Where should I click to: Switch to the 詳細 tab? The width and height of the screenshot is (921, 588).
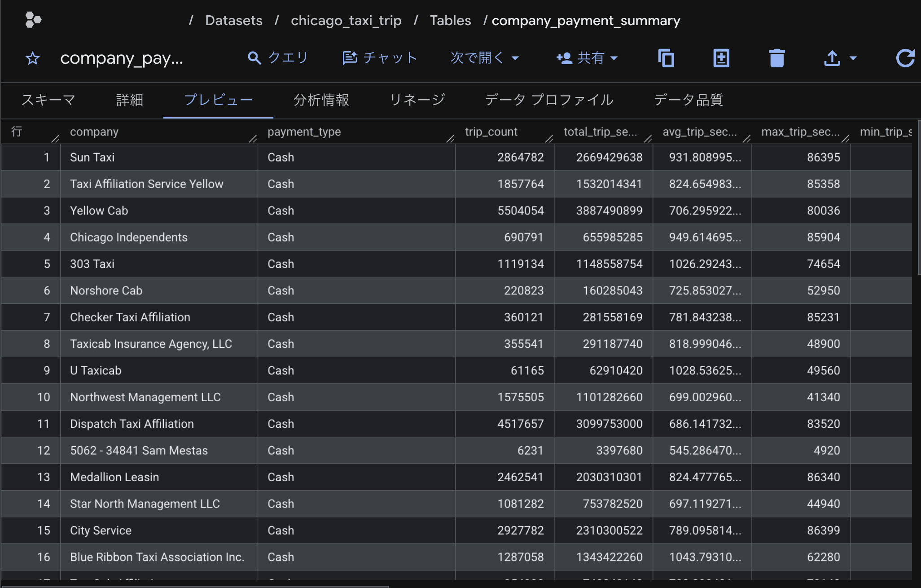pos(130,100)
